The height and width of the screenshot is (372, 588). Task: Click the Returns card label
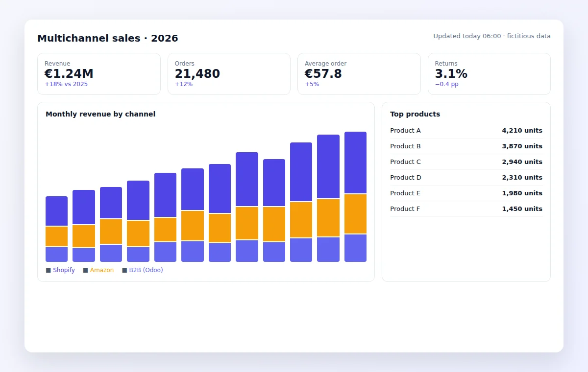(x=446, y=64)
